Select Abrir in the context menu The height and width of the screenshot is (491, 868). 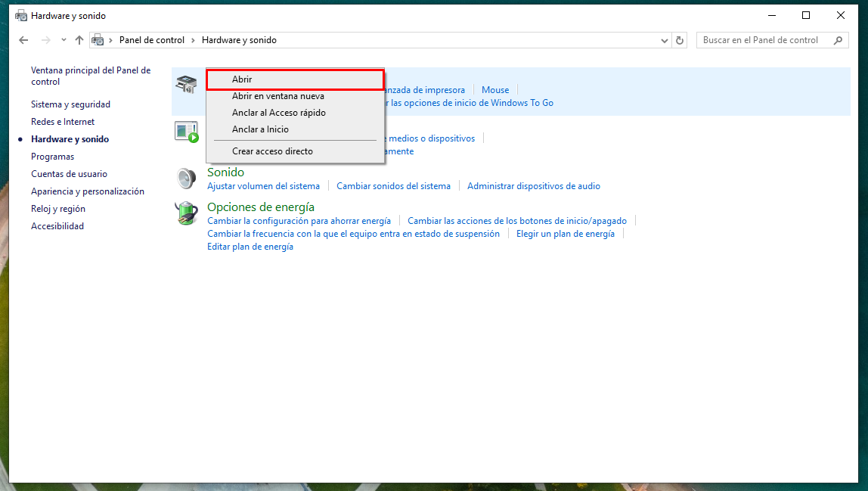(x=295, y=79)
